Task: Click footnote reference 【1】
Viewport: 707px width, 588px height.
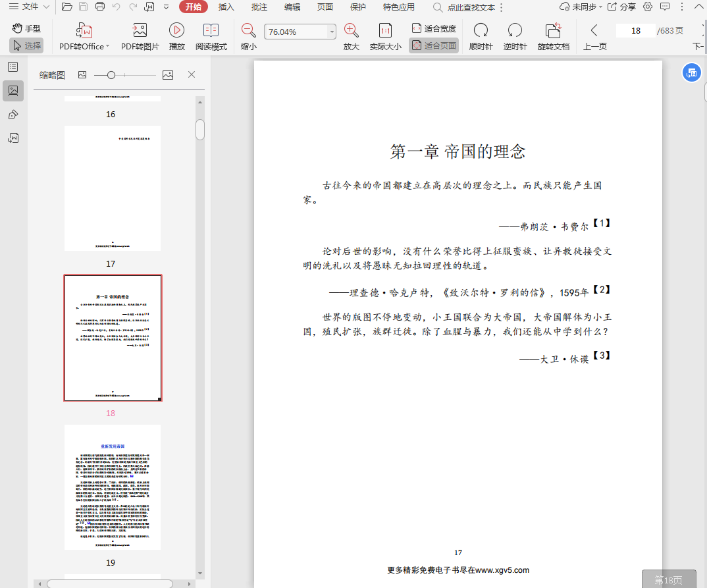Action: click(601, 223)
